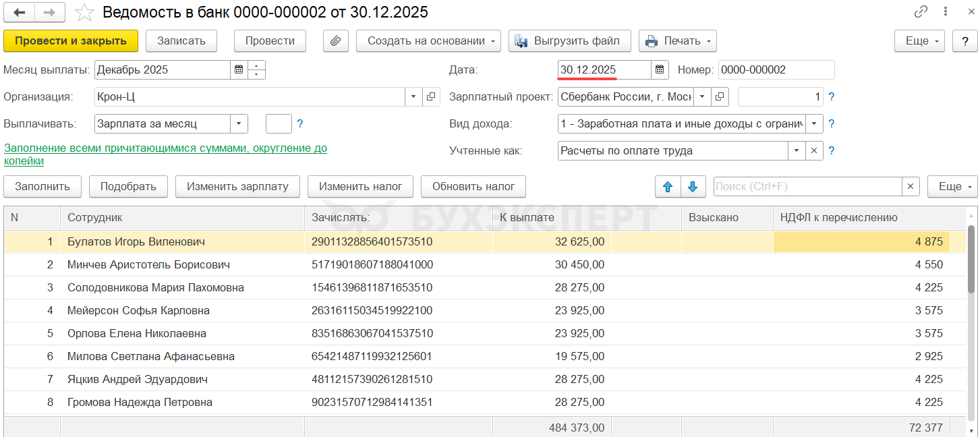This screenshot has width=980, height=437.
Task: Copy document link via chain icon
Action: coord(921,12)
